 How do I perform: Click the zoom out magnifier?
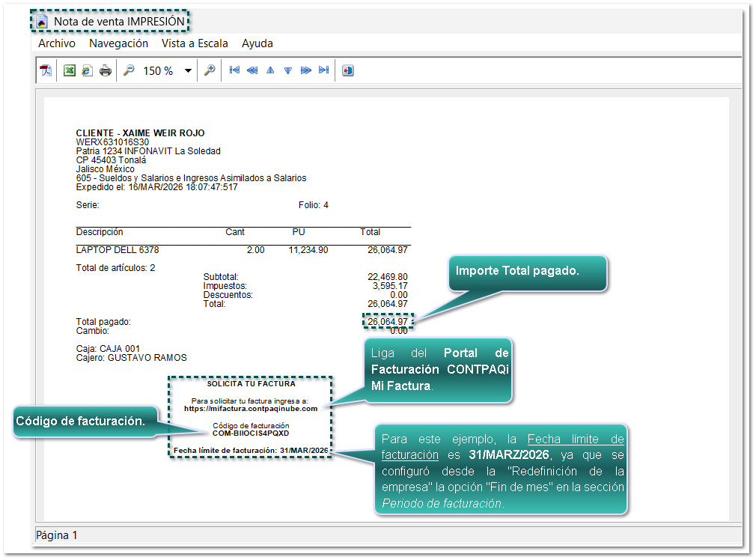(129, 70)
